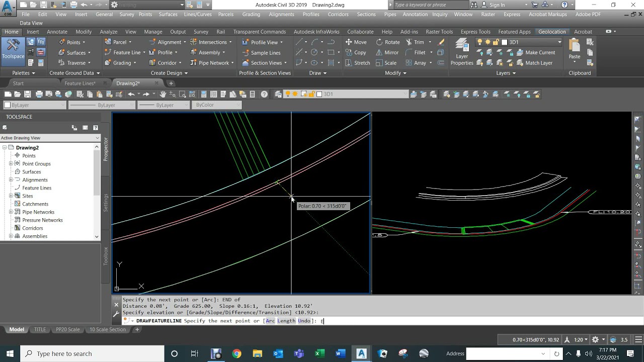Image resolution: width=644 pixels, height=362 pixels.
Task: Open the Geolocation ribbon tab
Action: pyautogui.click(x=552, y=32)
